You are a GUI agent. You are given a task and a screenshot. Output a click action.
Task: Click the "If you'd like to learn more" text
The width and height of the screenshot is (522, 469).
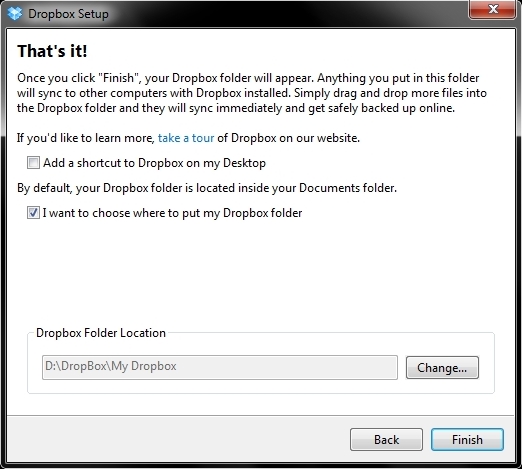pos(86,138)
